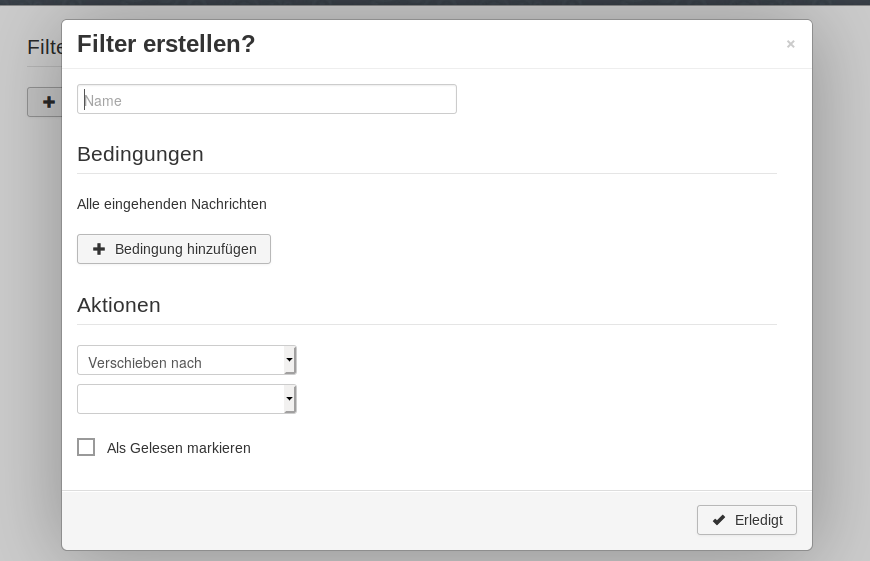Click the arrow of Verschieben nach dropdown
Viewport: 870px width, 561px height.
[x=289, y=360]
